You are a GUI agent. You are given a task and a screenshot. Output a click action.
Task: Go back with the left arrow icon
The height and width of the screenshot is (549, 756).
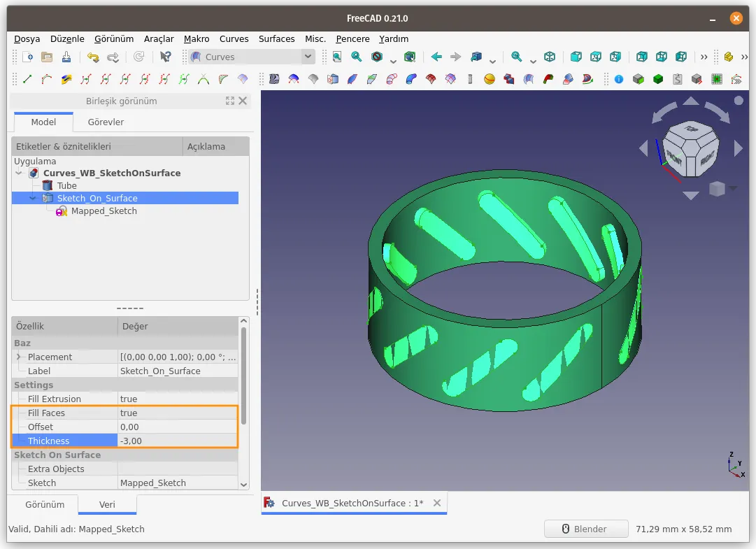(436, 57)
